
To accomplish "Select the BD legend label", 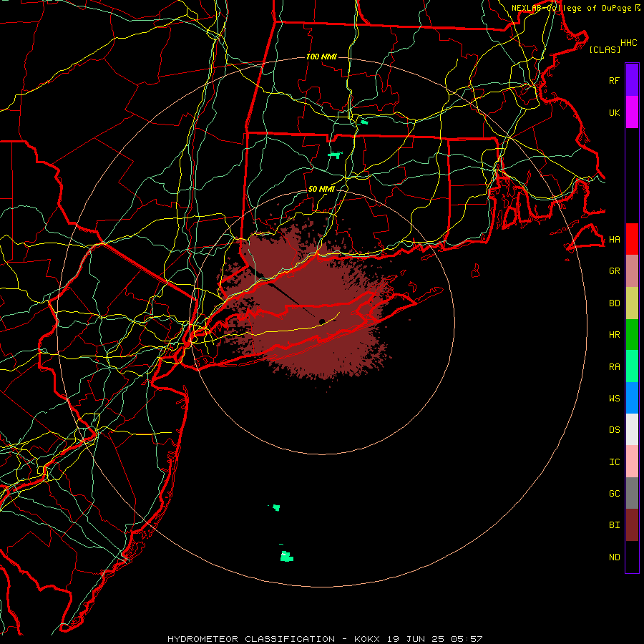I will tap(615, 303).
